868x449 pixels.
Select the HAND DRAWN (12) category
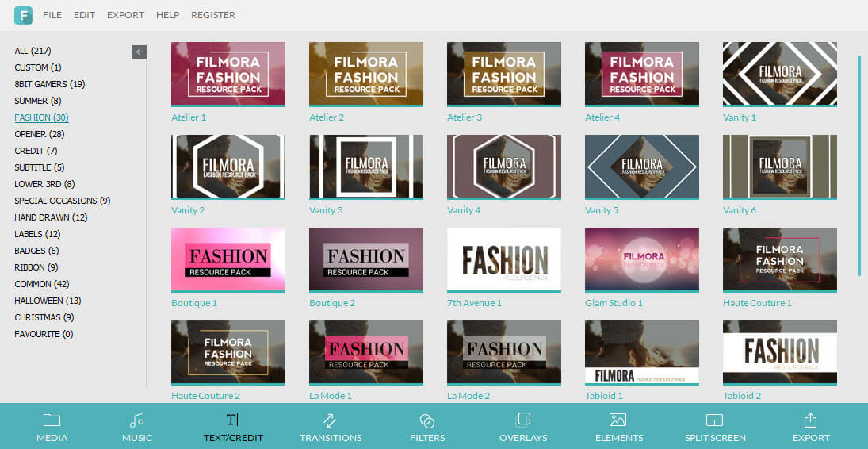(x=51, y=217)
